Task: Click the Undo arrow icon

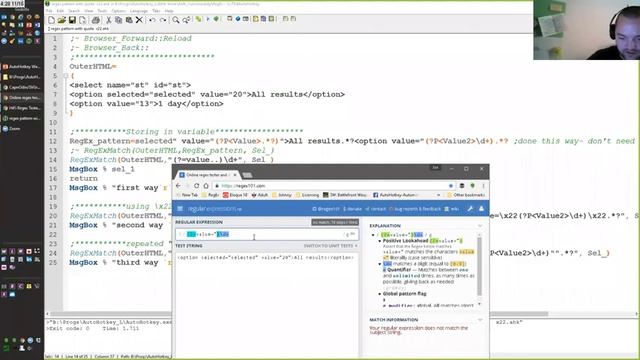Action: coord(152,20)
